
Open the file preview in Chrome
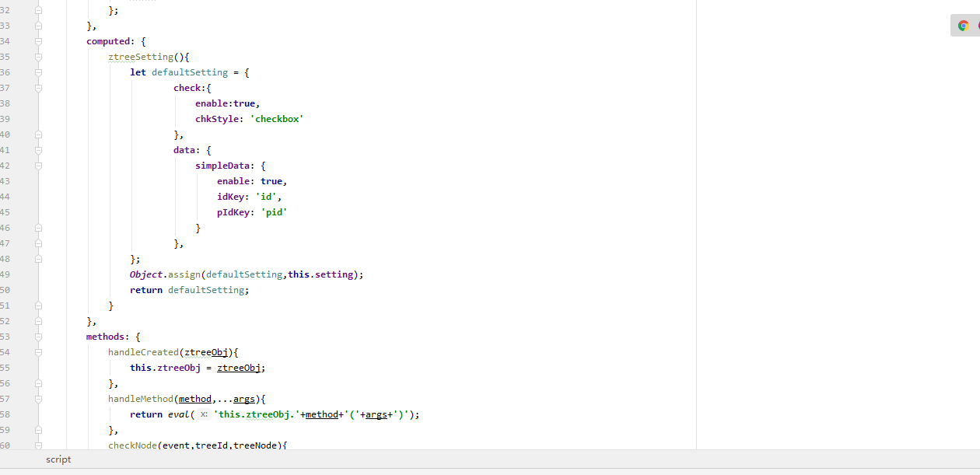tap(964, 25)
